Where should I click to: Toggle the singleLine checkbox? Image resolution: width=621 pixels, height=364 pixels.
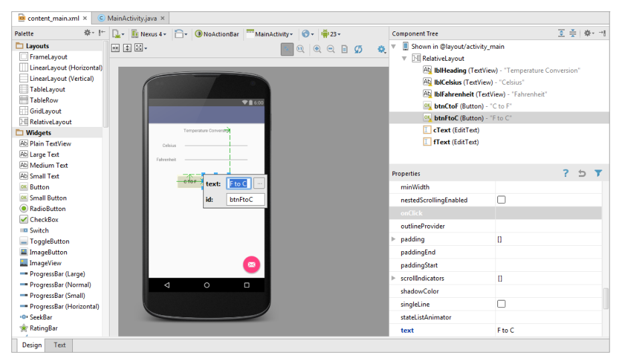point(501,304)
